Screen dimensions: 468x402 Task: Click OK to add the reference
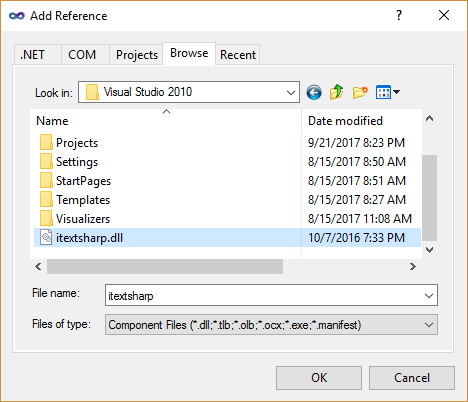point(319,378)
